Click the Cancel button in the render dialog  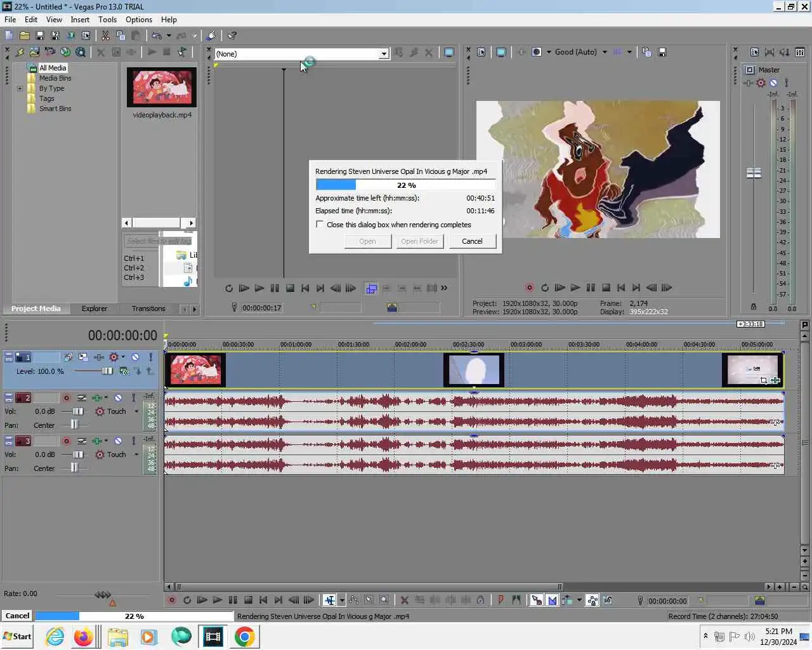472,241
